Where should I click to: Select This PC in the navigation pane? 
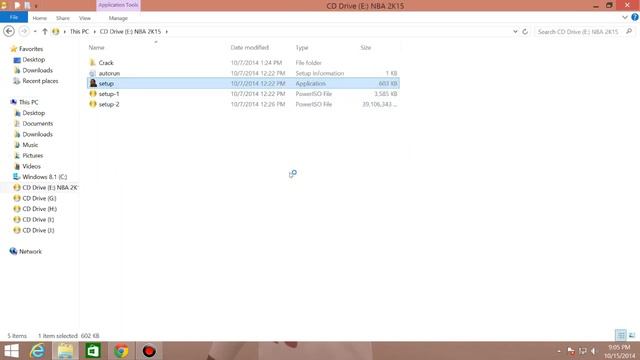(x=29, y=102)
